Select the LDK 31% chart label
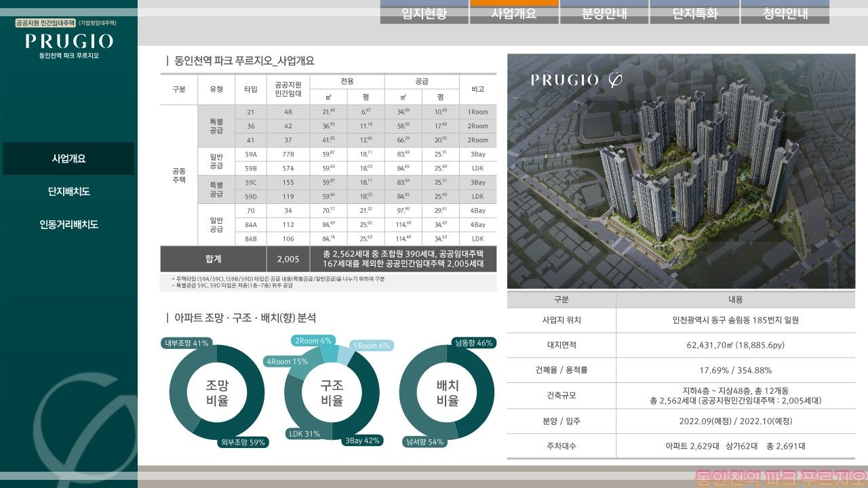This screenshot has height=488, width=868. click(x=304, y=434)
